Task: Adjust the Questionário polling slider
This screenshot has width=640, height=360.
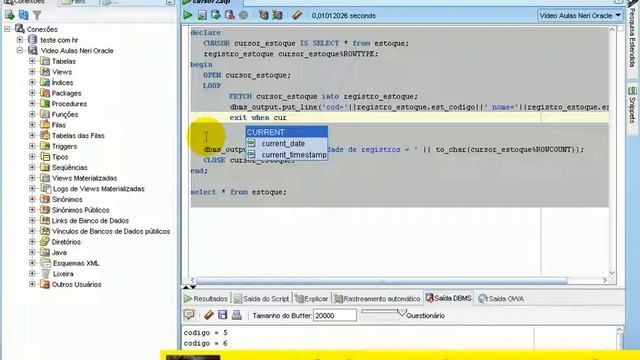Action: [x=402, y=312]
